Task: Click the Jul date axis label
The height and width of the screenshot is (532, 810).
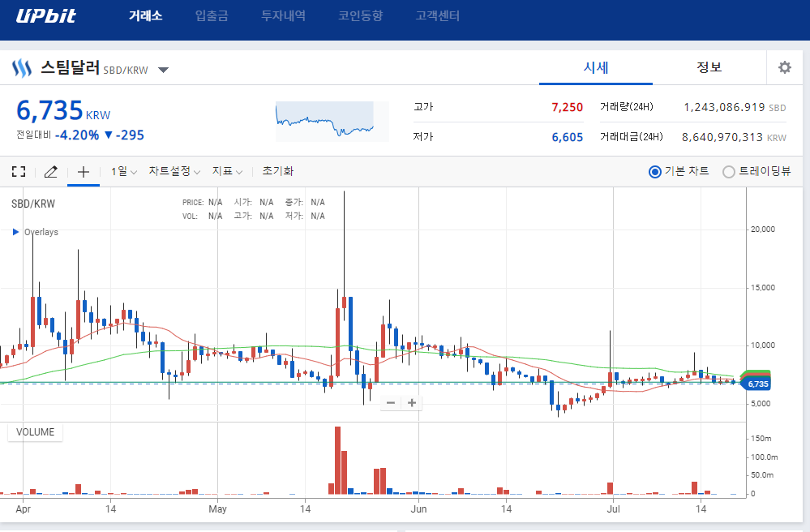Action: pos(613,509)
